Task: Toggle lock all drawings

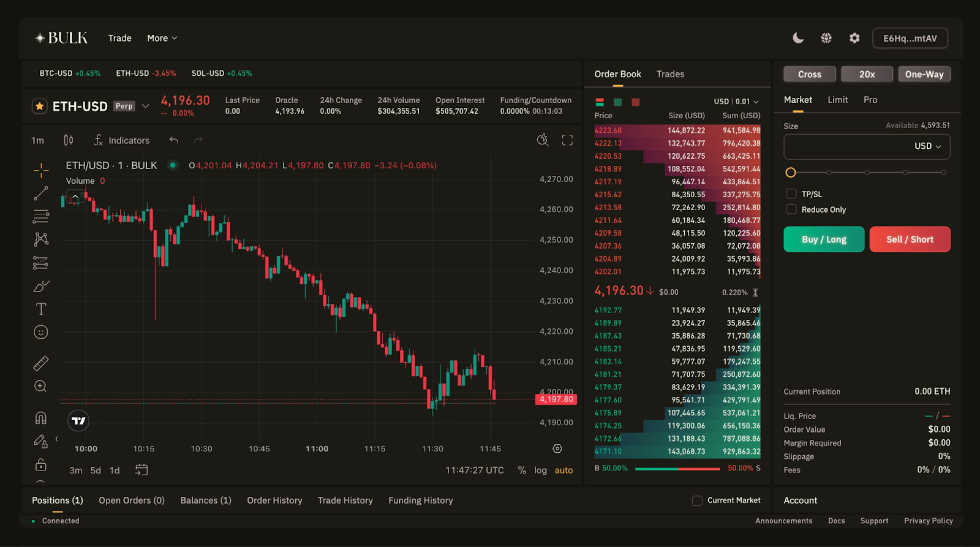Action: click(40, 464)
